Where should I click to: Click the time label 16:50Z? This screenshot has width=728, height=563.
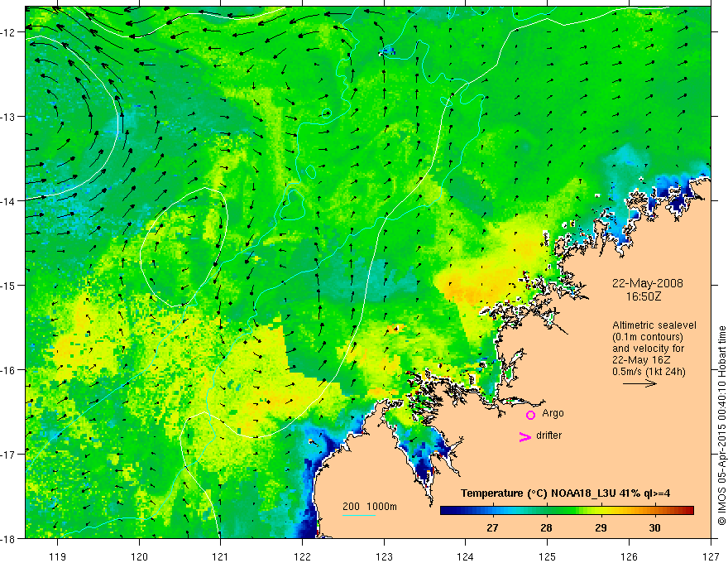click(643, 296)
